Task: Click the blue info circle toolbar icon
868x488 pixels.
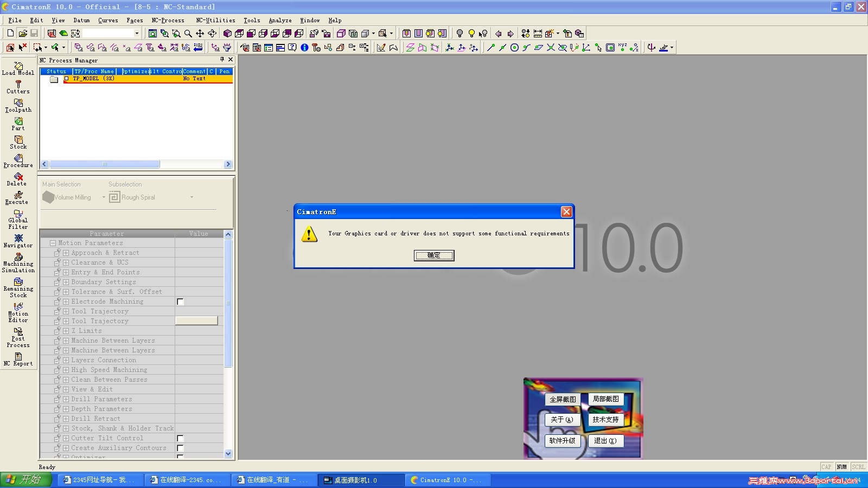Action: tap(304, 47)
